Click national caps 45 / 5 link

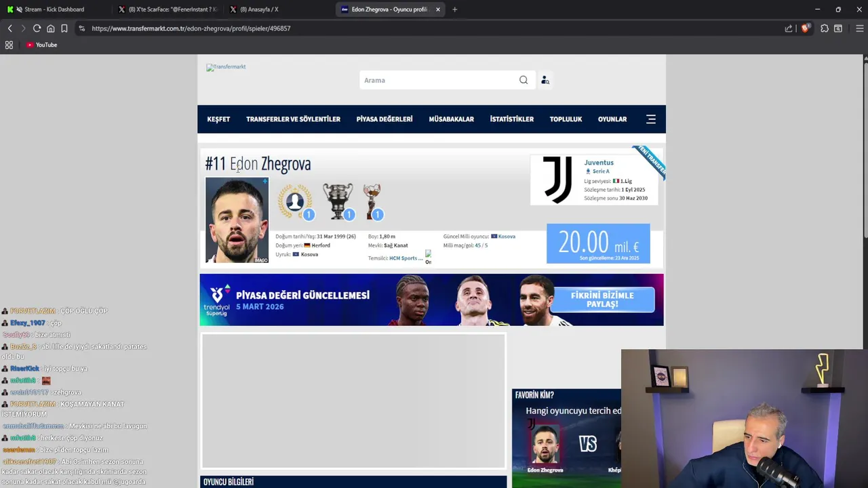tap(481, 245)
